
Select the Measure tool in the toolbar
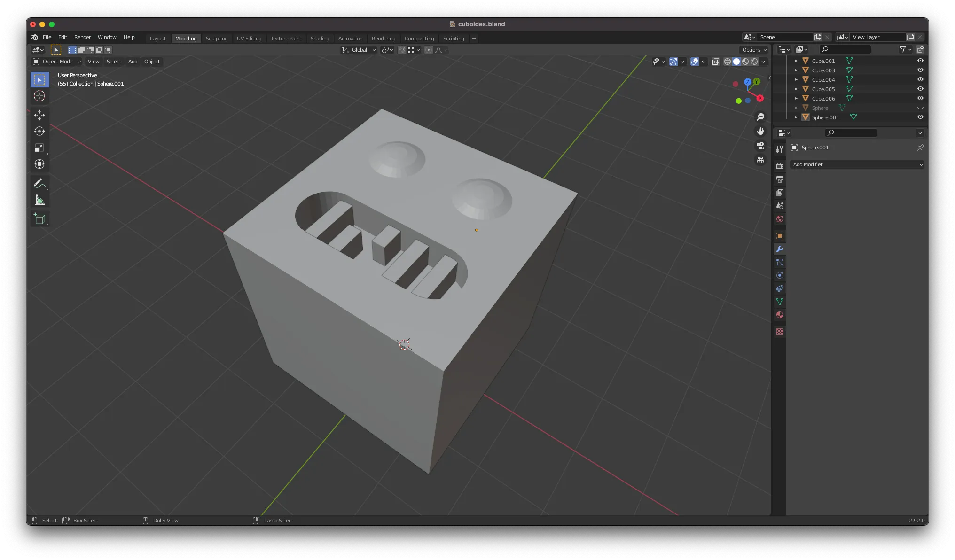coord(39,199)
